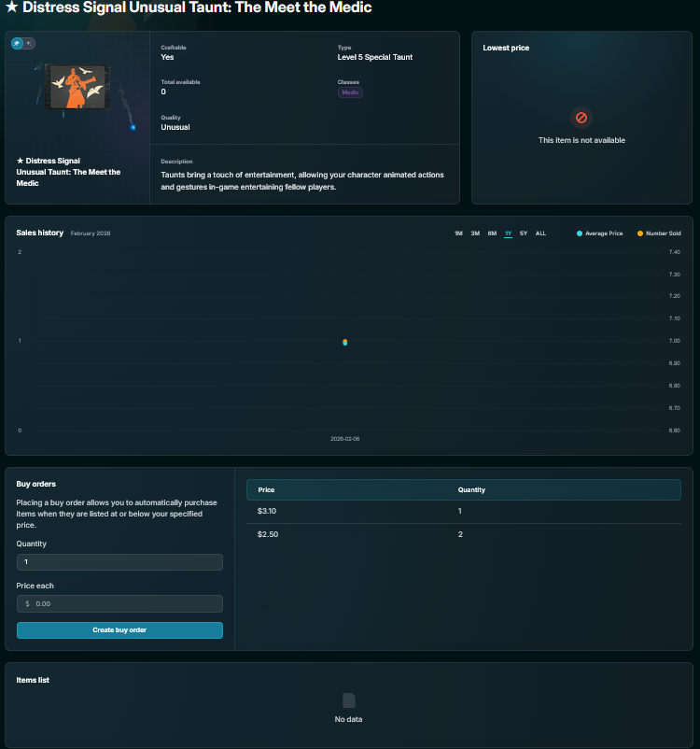Click the 'Unusual' quality value
700x749 pixels.
[175, 127]
